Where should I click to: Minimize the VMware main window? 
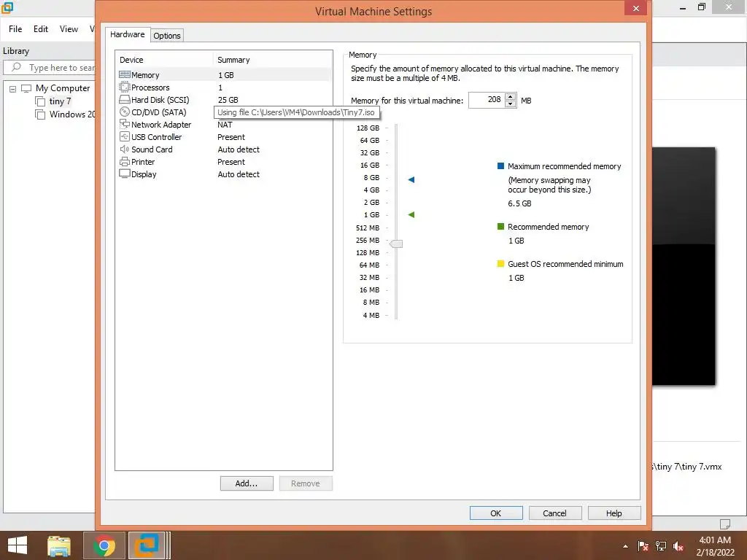(683, 7)
